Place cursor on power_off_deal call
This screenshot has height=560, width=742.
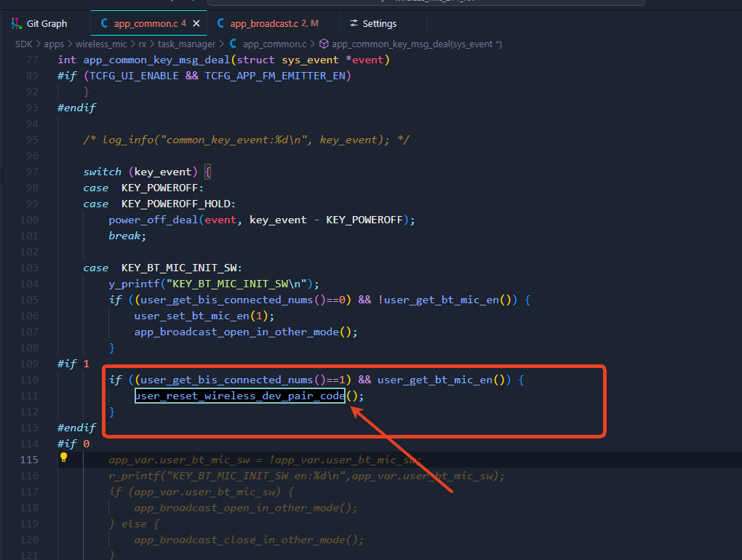tap(153, 220)
